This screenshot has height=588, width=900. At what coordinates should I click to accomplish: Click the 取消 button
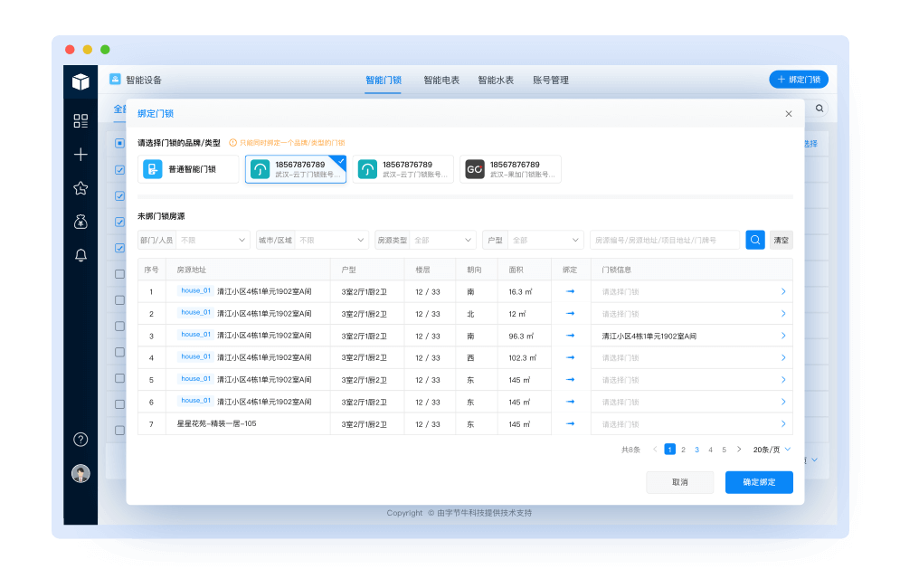click(x=679, y=482)
